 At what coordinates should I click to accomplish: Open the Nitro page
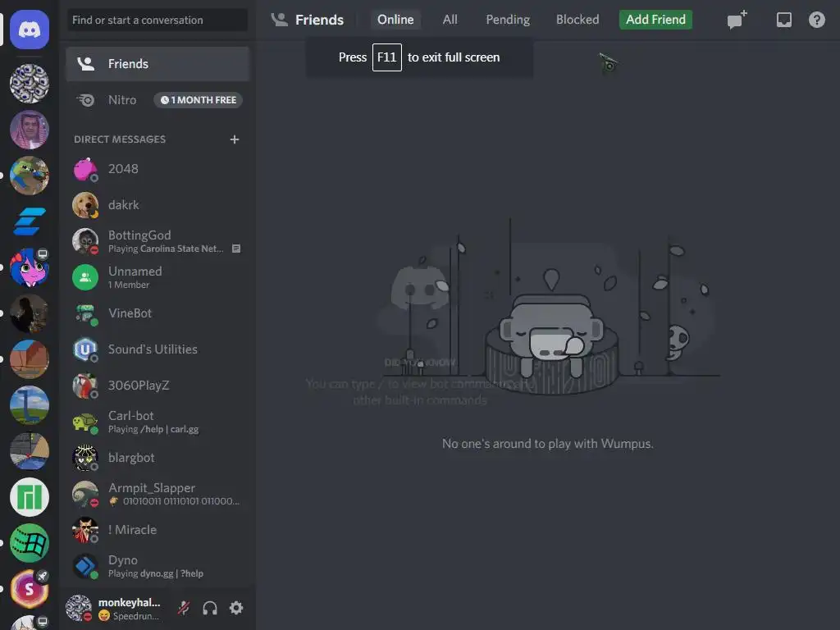pyautogui.click(x=157, y=100)
